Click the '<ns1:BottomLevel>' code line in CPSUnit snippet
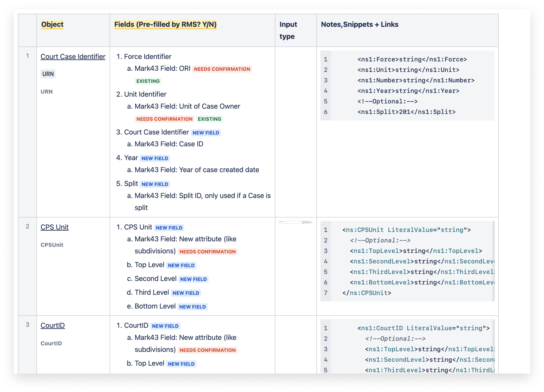The width and height of the screenshot is (544, 392). click(422, 282)
